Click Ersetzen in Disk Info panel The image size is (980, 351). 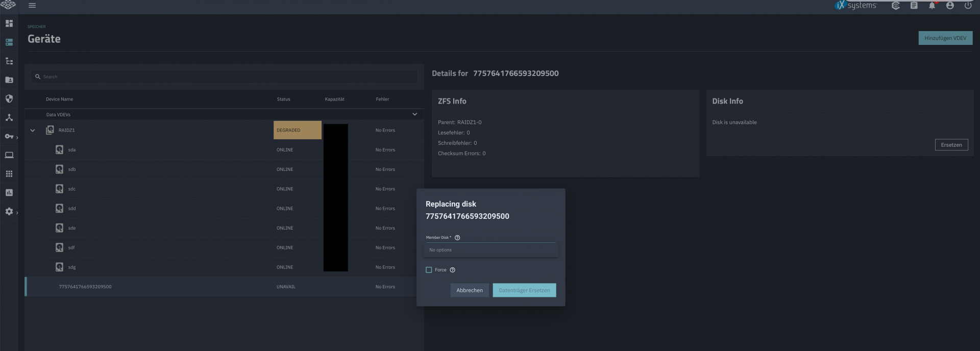pos(951,145)
